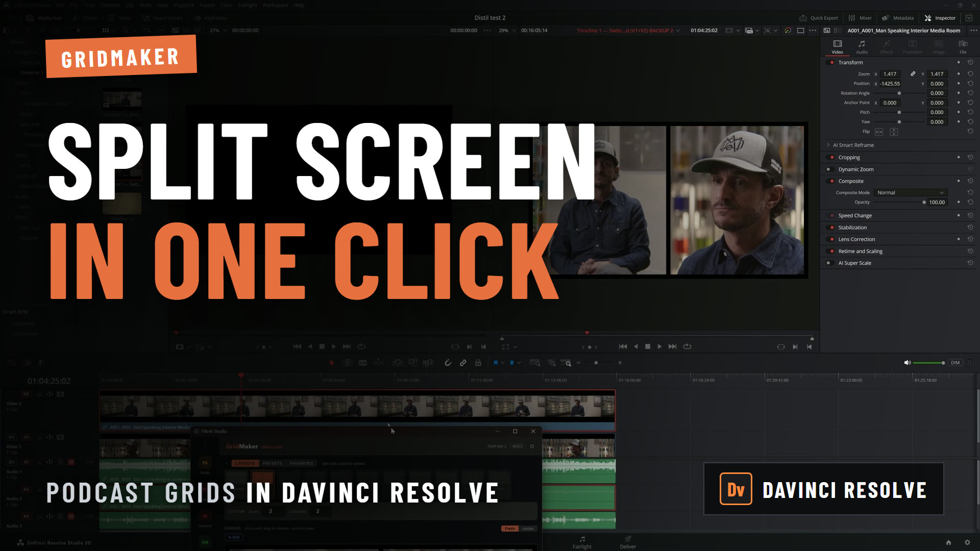
Task: Open the Deliver page tab
Action: [628, 542]
